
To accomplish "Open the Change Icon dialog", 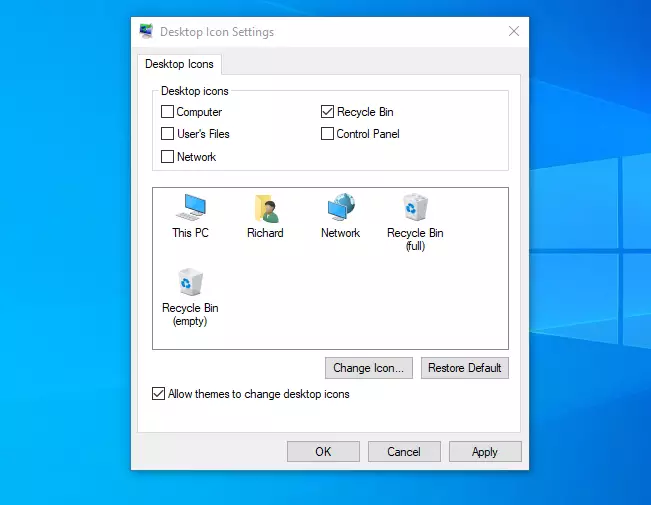I will (369, 368).
